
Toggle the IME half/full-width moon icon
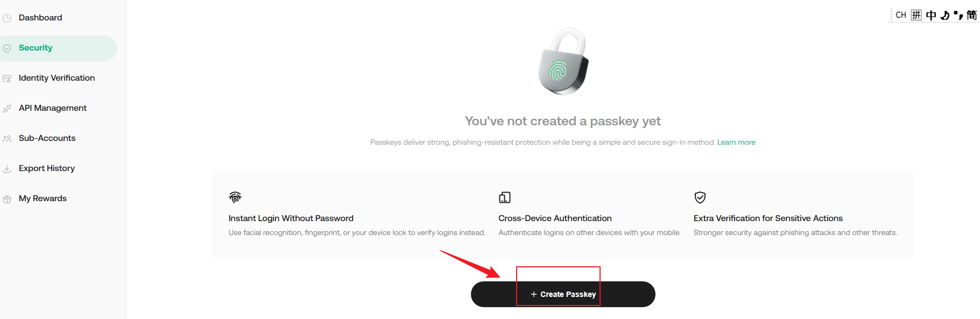point(945,15)
